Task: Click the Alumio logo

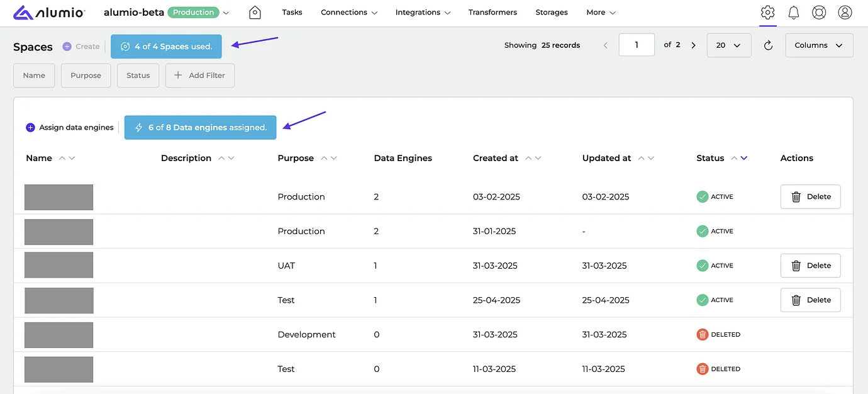Action: [50, 13]
